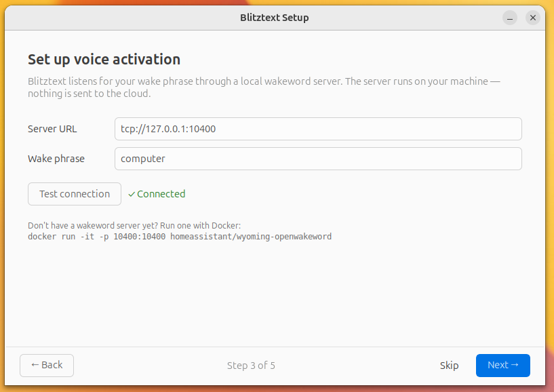Viewport: 554px width, 392px height.
Task: Click the 'Set up voice activation' heading
Action: click(104, 60)
